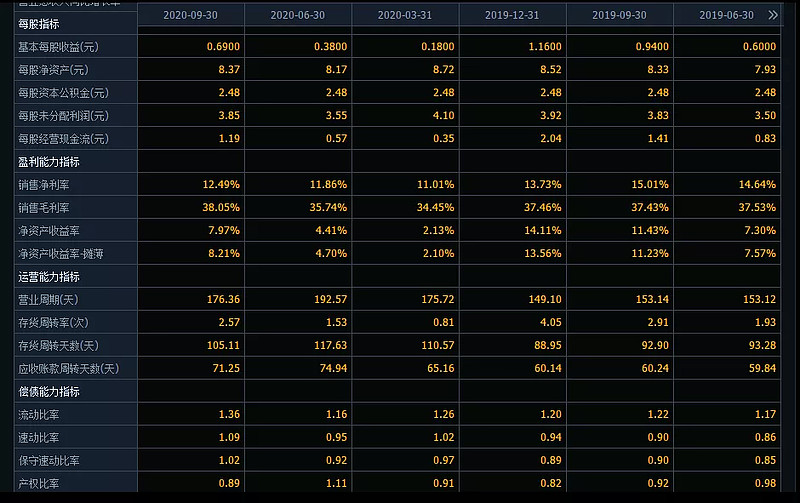Click the 2019-12-31 period header

point(512,16)
